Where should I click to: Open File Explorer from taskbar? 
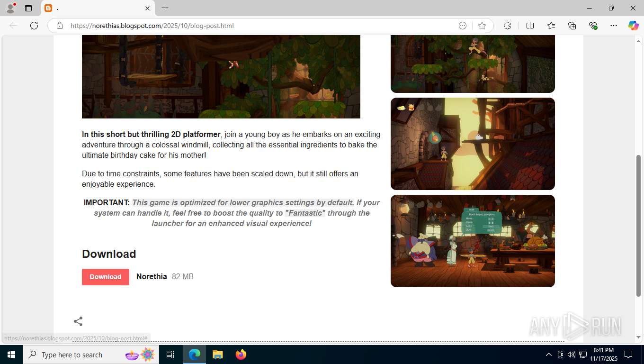pos(217,355)
